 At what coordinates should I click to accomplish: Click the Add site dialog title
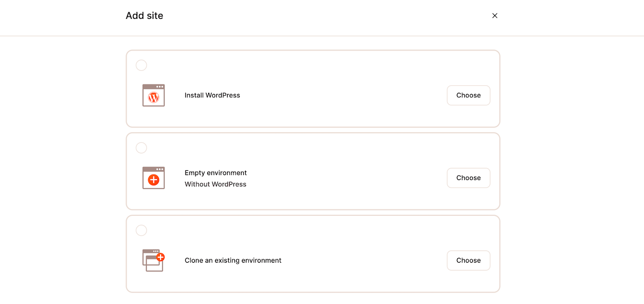click(144, 16)
